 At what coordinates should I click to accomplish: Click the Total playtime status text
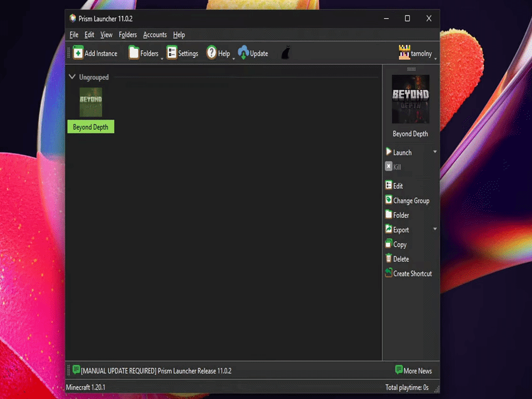[x=407, y=387]
